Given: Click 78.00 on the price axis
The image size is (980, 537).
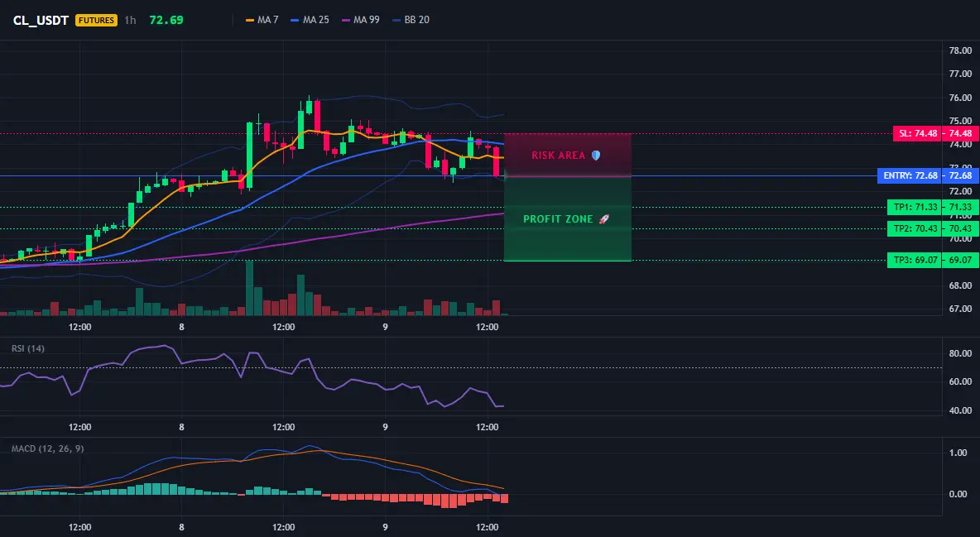Looking at the screenshot, I should 960,50.
